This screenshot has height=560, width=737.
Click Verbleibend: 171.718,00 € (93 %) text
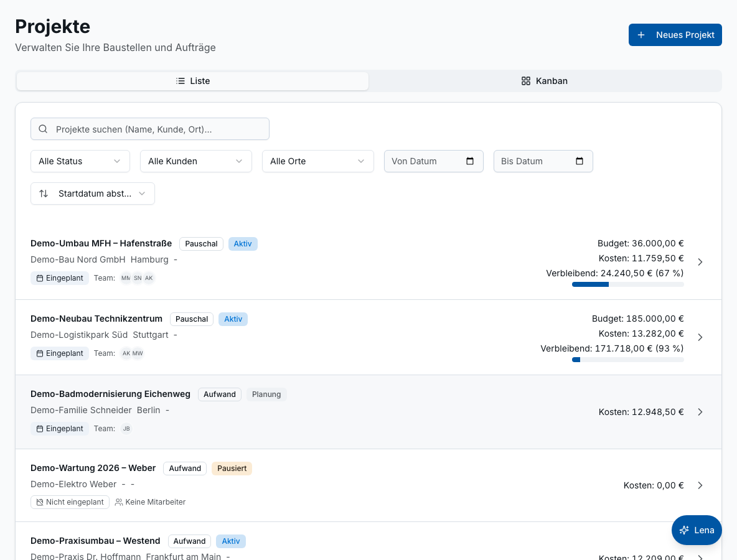click(612, 348)
